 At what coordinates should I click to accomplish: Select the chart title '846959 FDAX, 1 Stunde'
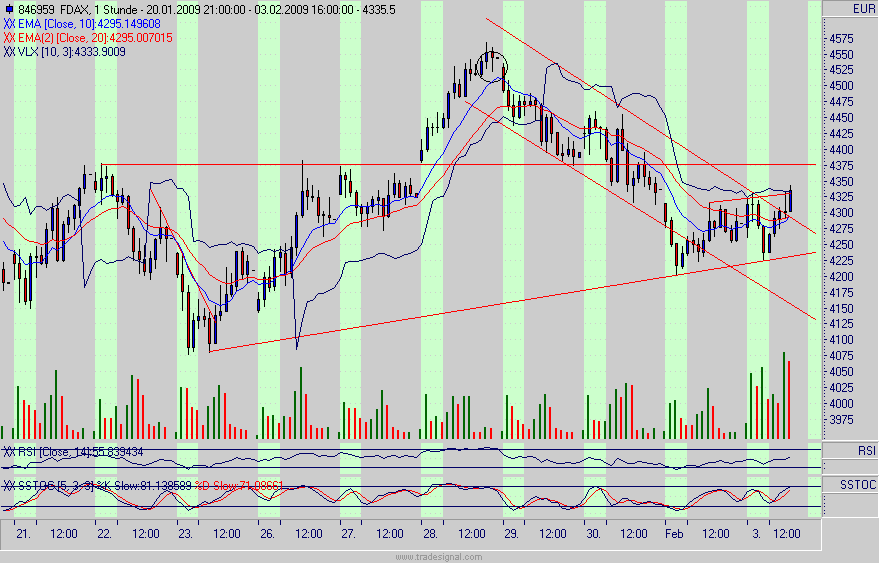[x=78, y=10]
